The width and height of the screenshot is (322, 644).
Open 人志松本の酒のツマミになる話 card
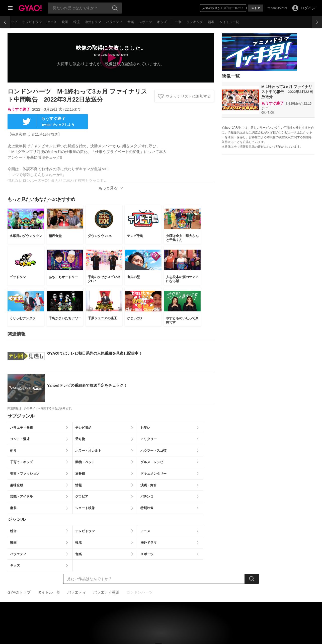coord(182,265)
